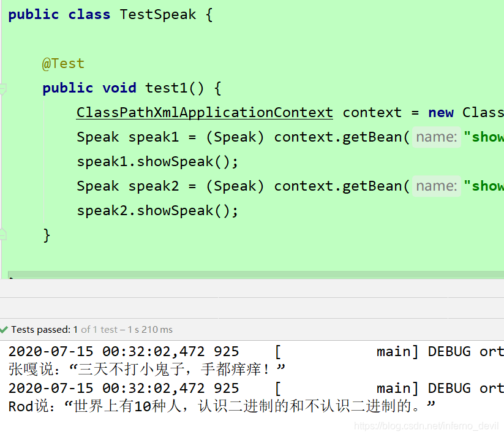
Task: Click the green tests passed checkmark icon
Action: coord(4,330)
